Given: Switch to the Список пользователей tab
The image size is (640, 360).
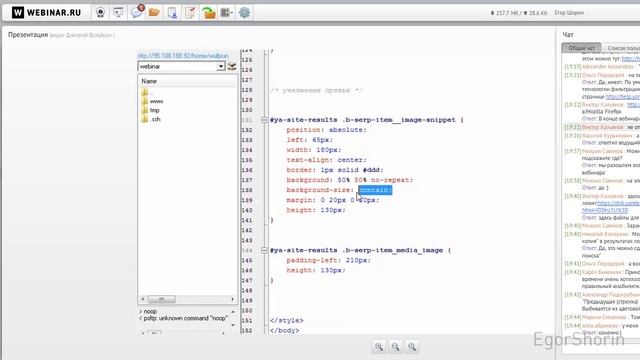Looking at the screenshot, I should point(622,48).
